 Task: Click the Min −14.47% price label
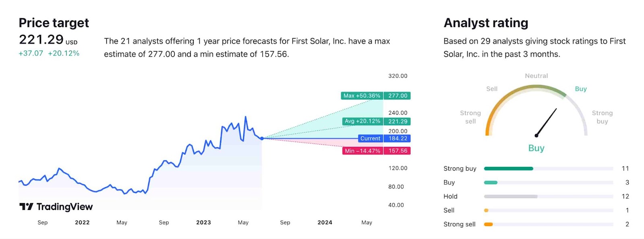(x=362, y=151)
